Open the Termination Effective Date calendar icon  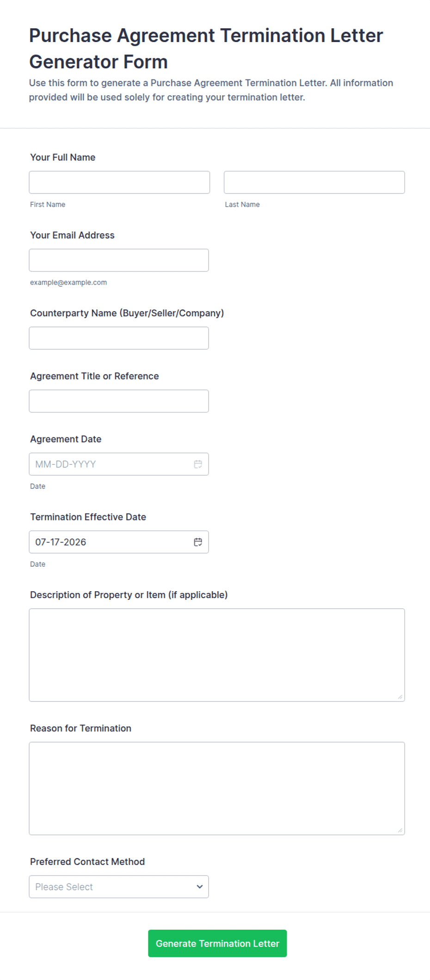pos(198,542)
